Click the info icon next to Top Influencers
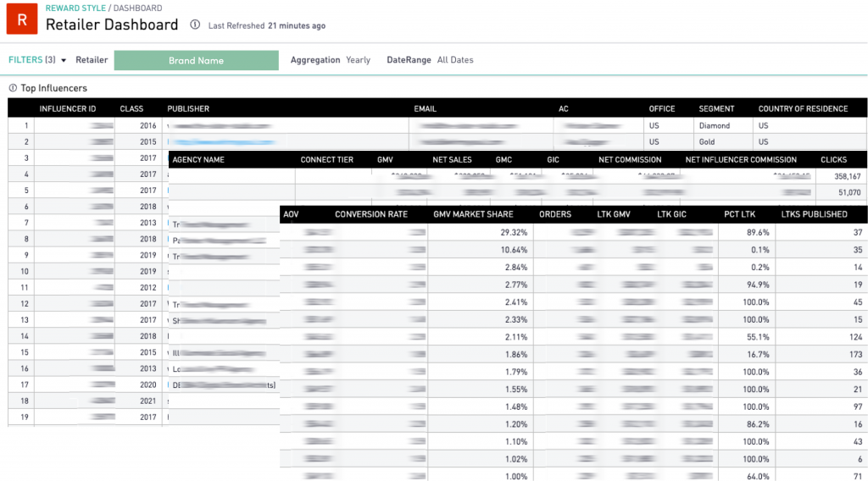The height and width of the screenshot is (481, 868). tap(13, 88)
